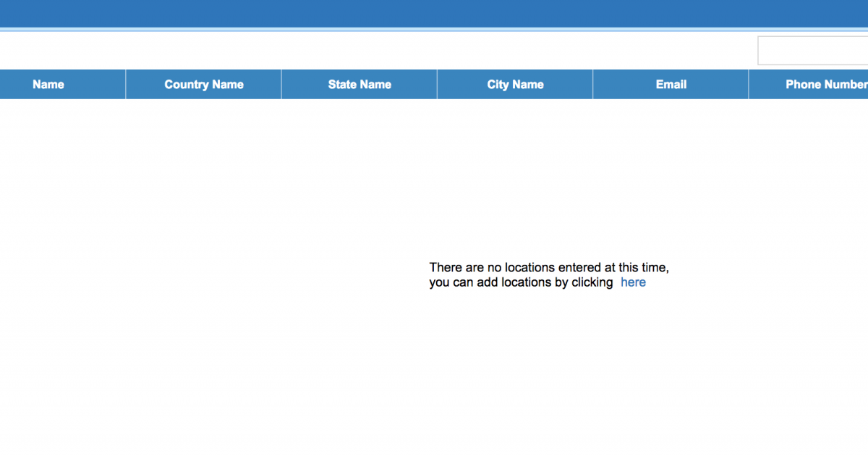Click the 'There are no locations entered' message
868x456 pixels.
pyautogui.click(x=549, y=275)
